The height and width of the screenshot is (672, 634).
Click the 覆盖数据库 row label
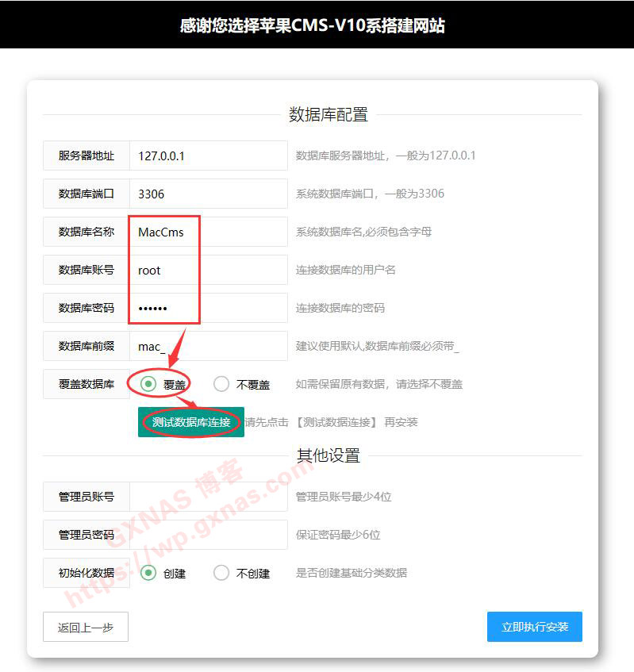click(86, 384)
